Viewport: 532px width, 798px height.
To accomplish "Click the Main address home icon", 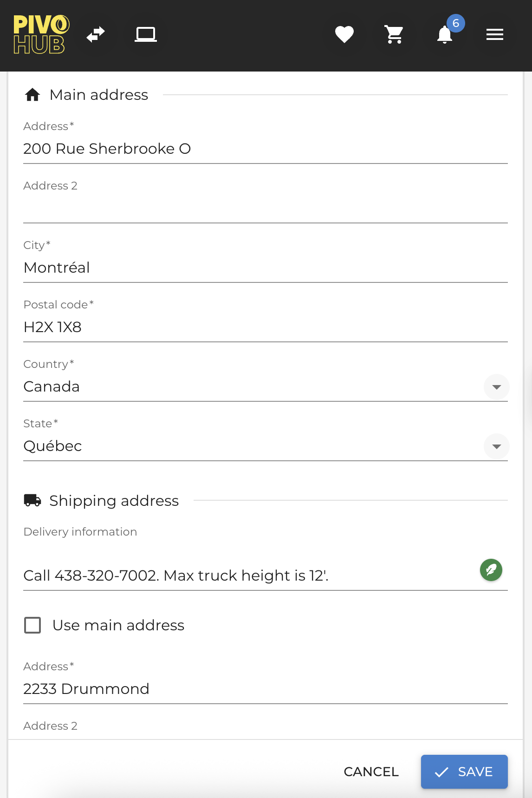I will tap(32, 95).
